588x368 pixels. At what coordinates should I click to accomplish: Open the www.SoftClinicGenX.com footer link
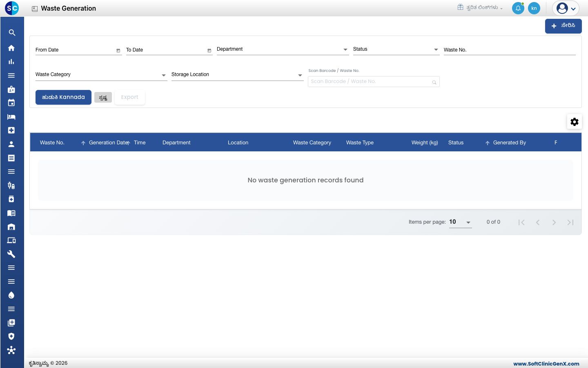pos(546,364)
